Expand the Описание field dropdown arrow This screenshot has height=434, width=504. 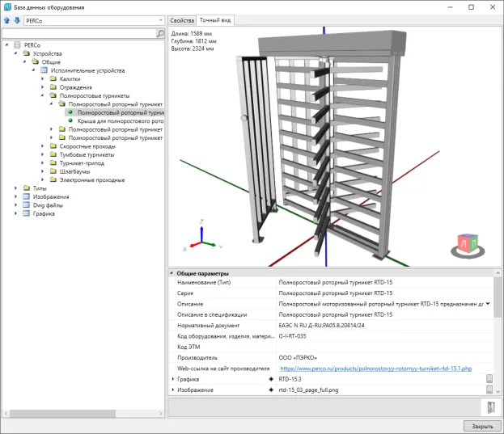[x=487, y=304]
